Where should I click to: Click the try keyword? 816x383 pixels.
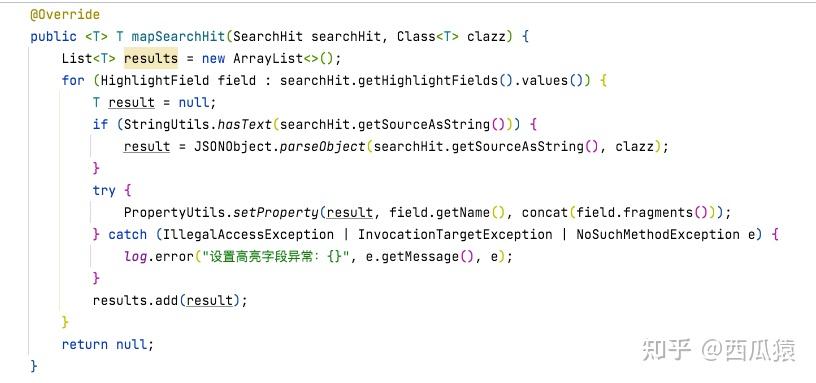click(104, 190)
